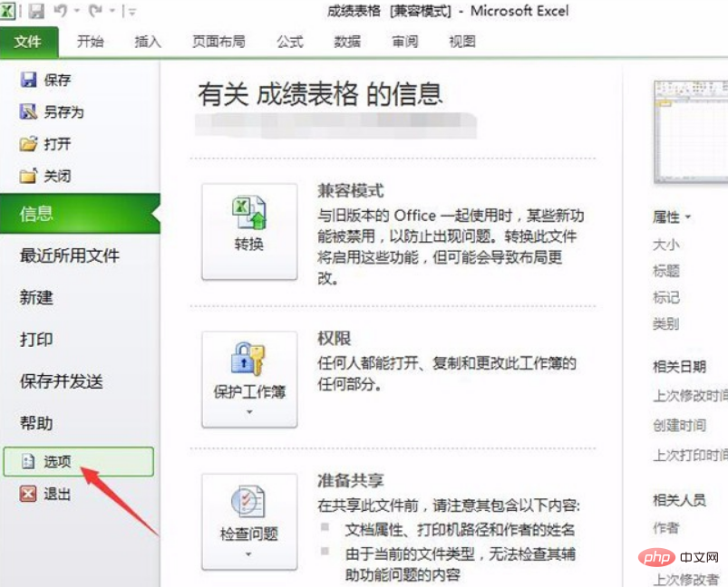Viewport: 728px width, 587px height.
Task: Open the Undo history dropdown arrow
Action: (x=76, y=11)
